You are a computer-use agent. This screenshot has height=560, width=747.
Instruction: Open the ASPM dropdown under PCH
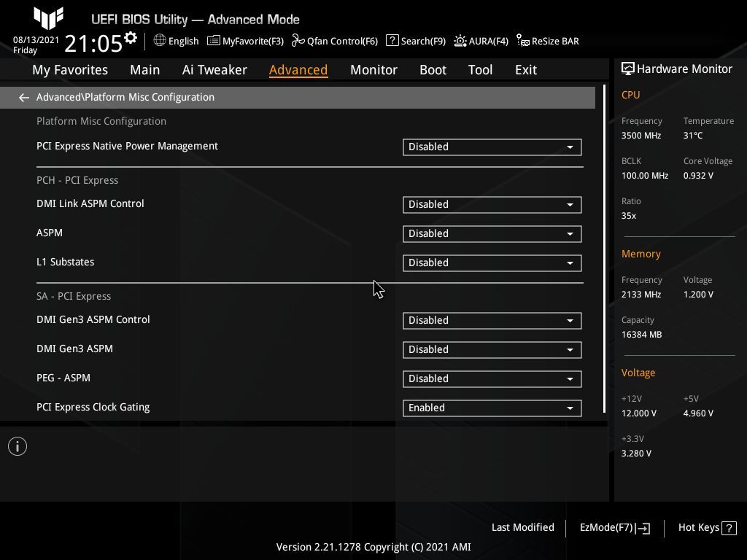point(492,234)
